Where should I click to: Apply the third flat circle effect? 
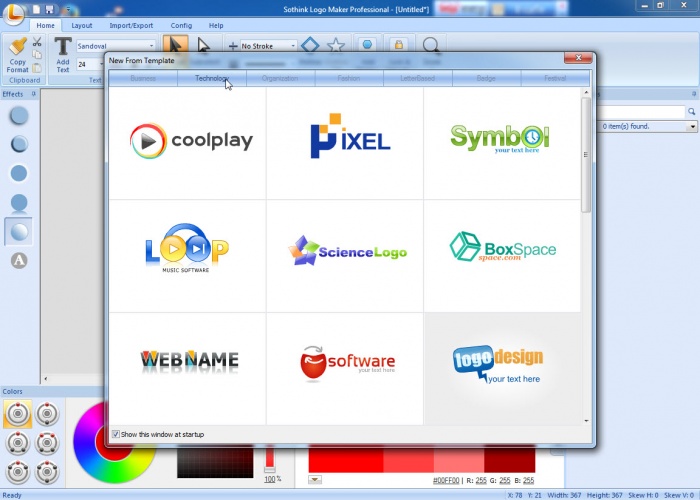[19, 173]
